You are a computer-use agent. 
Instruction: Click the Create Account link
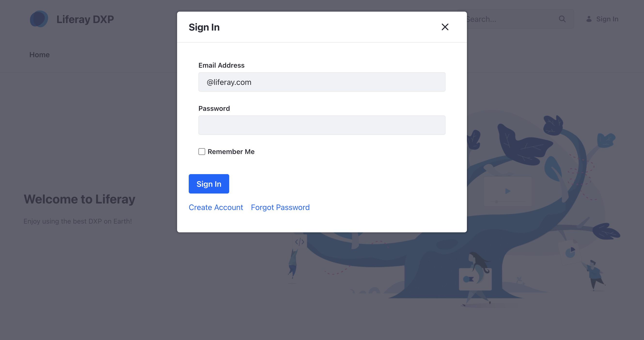(216, 207)
